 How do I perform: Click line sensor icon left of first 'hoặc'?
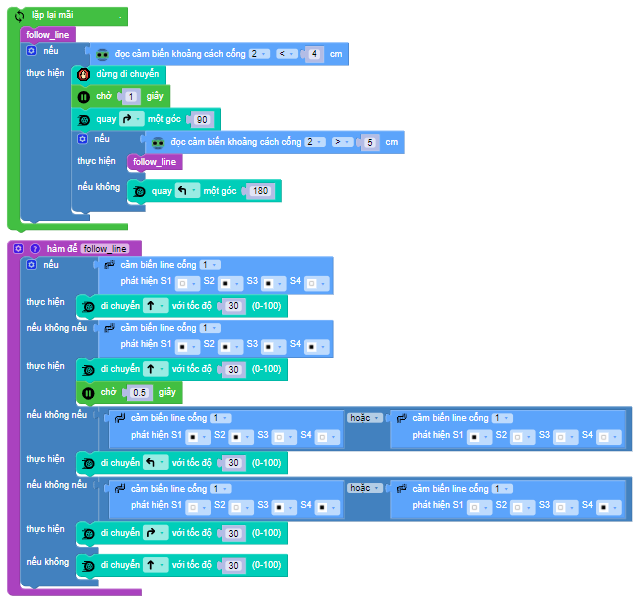click(120, 418)
